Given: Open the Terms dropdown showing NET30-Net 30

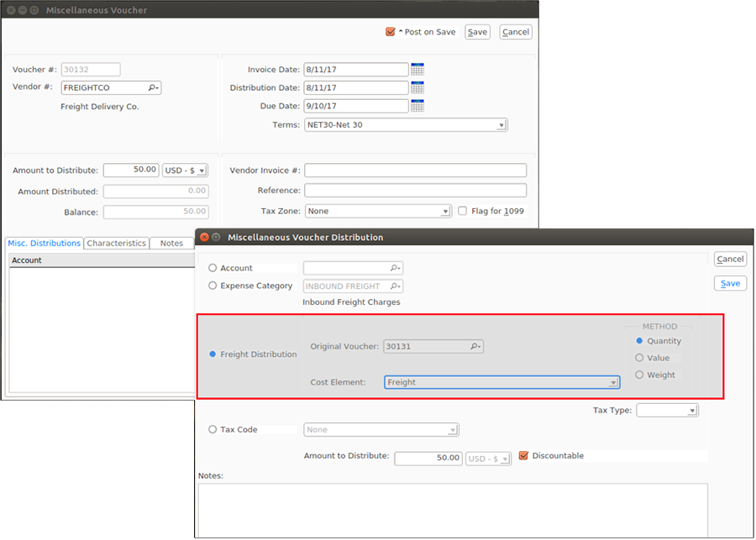Looking at the screenshot, I should point(501,124).
